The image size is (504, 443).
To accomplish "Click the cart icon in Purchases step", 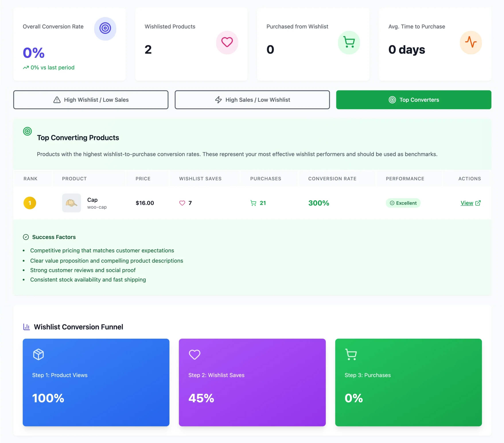I will [351, 354].
